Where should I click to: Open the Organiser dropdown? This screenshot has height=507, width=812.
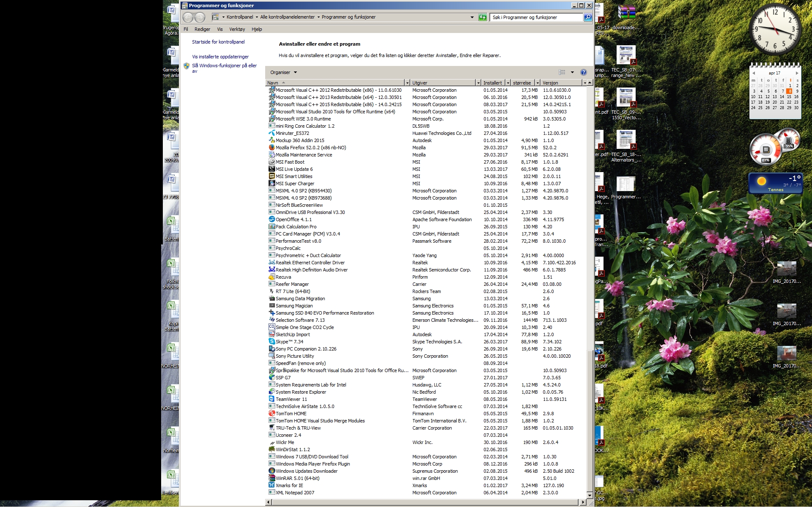pos(284,72)
